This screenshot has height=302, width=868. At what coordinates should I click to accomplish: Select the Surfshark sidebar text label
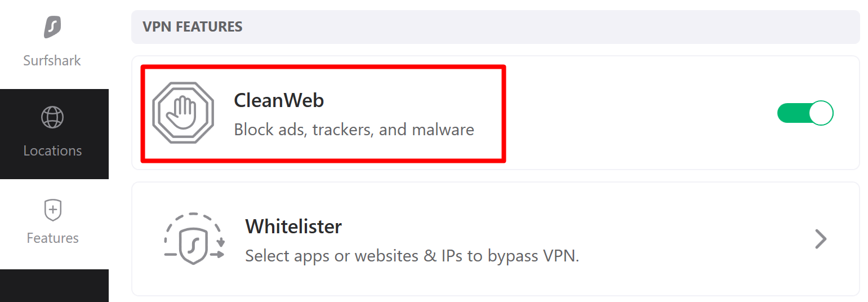tap(52, 61)
